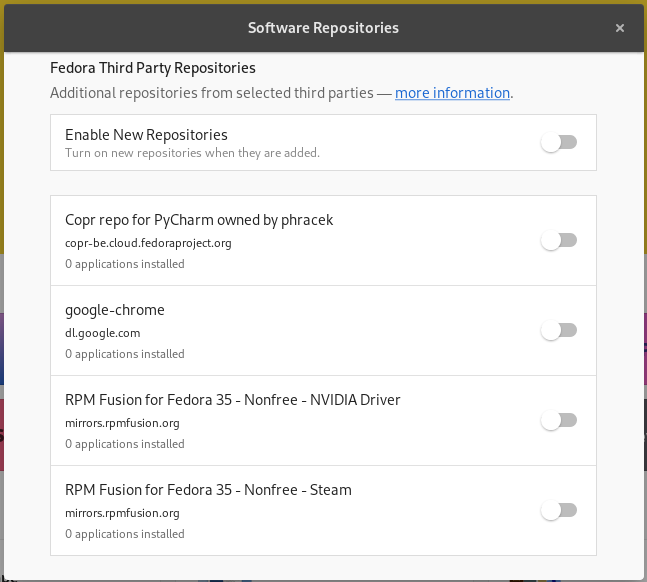647x582 pixels.
Task: Click '0 applications installed' under Steam
Action: (x=125, y=534)
